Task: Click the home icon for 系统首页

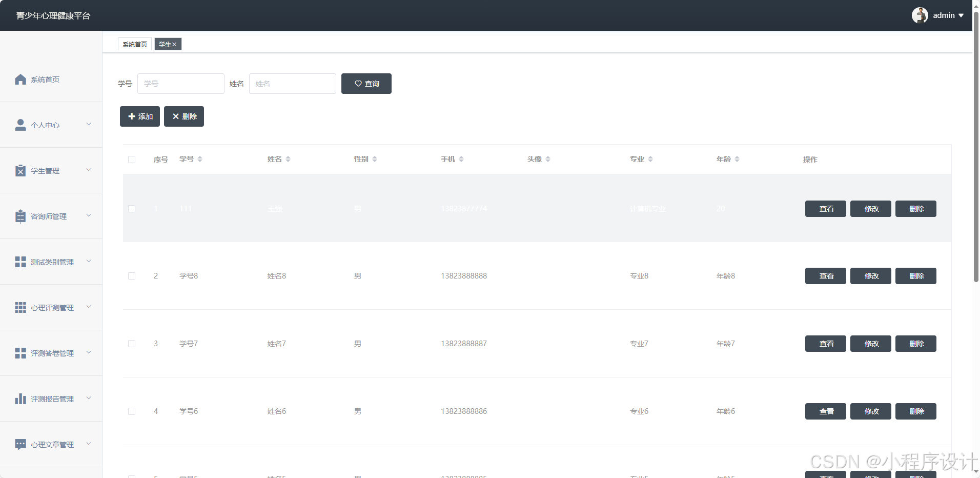Action: point(21,79)
